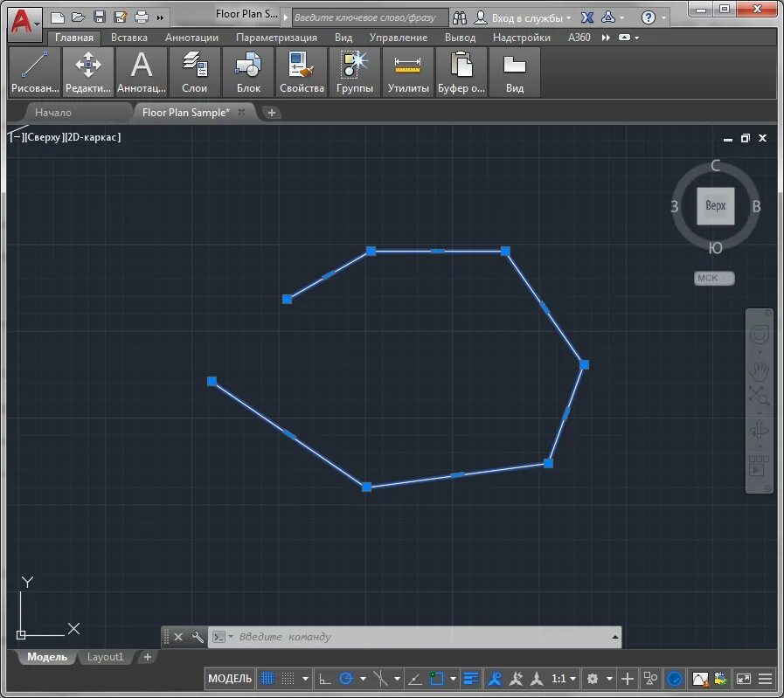Click the Print icon in quick access toolbar
The image size is (784, 698).
(142, 17)
